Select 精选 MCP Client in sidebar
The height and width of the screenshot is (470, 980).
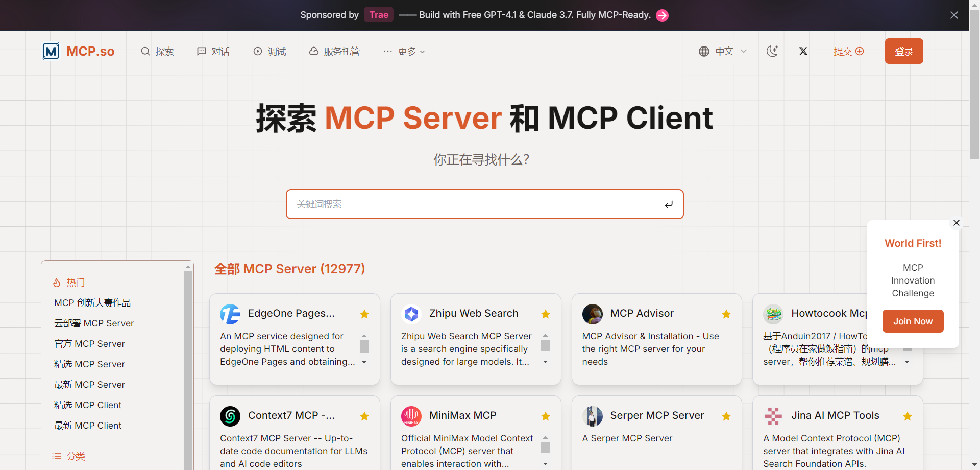88,405
